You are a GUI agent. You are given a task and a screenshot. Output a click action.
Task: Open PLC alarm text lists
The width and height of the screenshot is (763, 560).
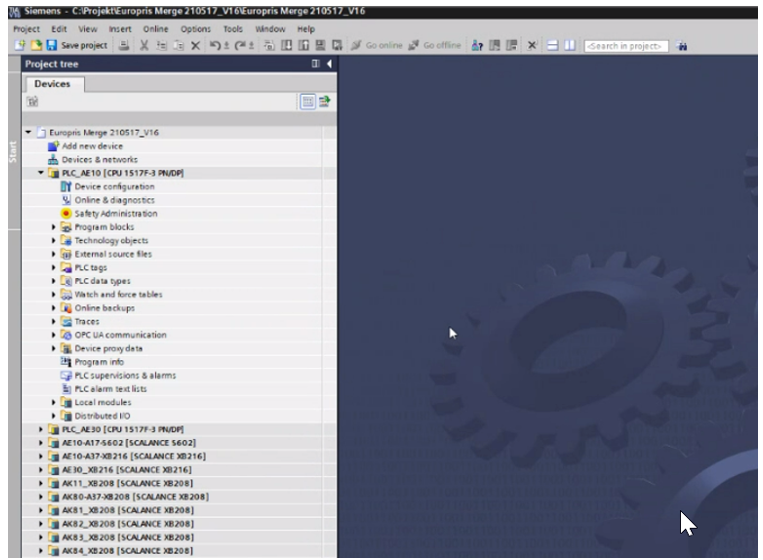(x=110, y=389)
